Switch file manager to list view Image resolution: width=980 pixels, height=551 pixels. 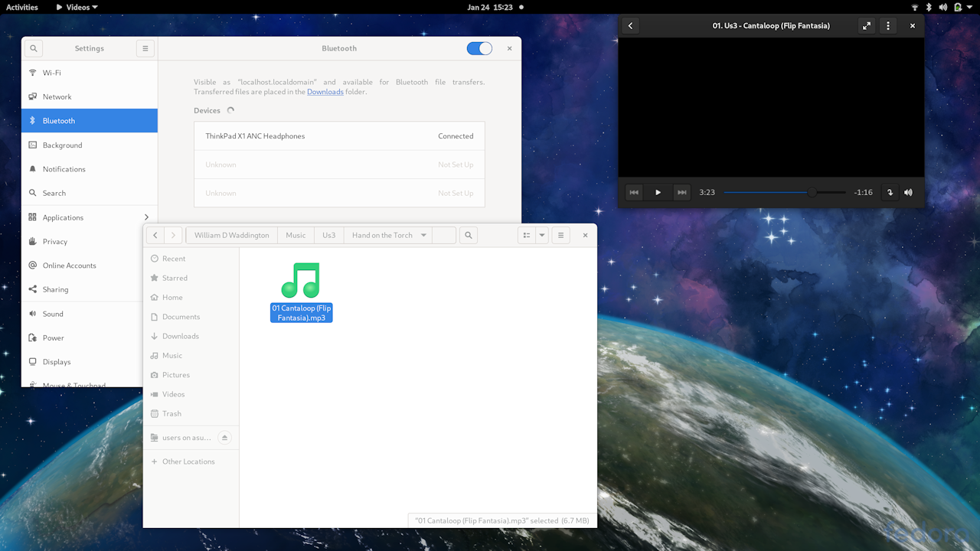[527, 236]
